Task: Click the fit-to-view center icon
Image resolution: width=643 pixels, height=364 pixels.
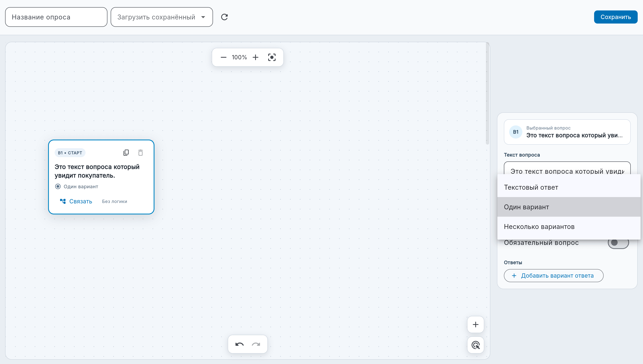Action: pos(272,57)
